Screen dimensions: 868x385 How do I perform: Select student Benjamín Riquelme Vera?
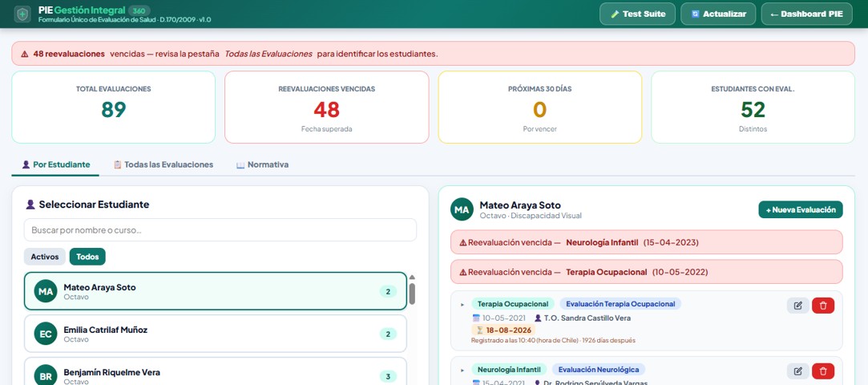[216, 371]
